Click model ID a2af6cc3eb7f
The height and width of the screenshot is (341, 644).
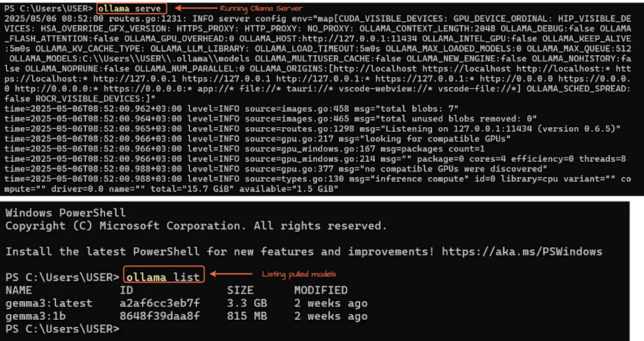click(x=159, y=304)
